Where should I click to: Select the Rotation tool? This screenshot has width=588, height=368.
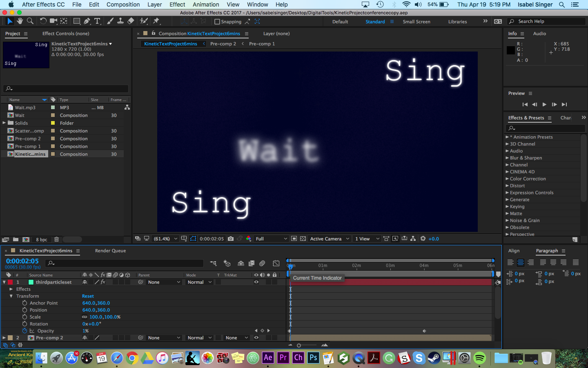coord(43,21)
